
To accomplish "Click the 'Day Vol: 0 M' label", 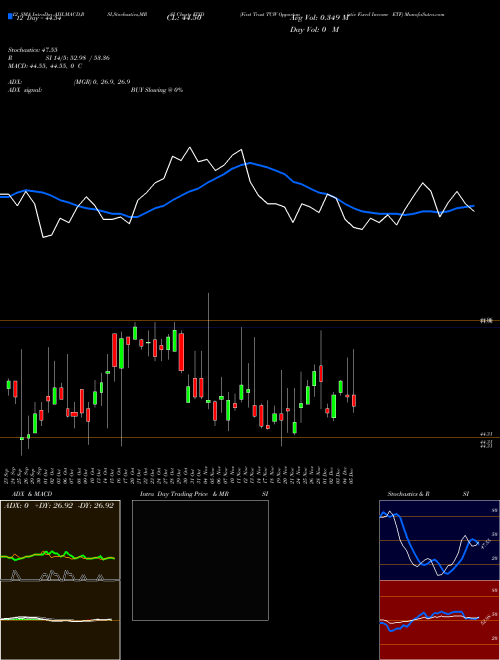I will point(314,30).
